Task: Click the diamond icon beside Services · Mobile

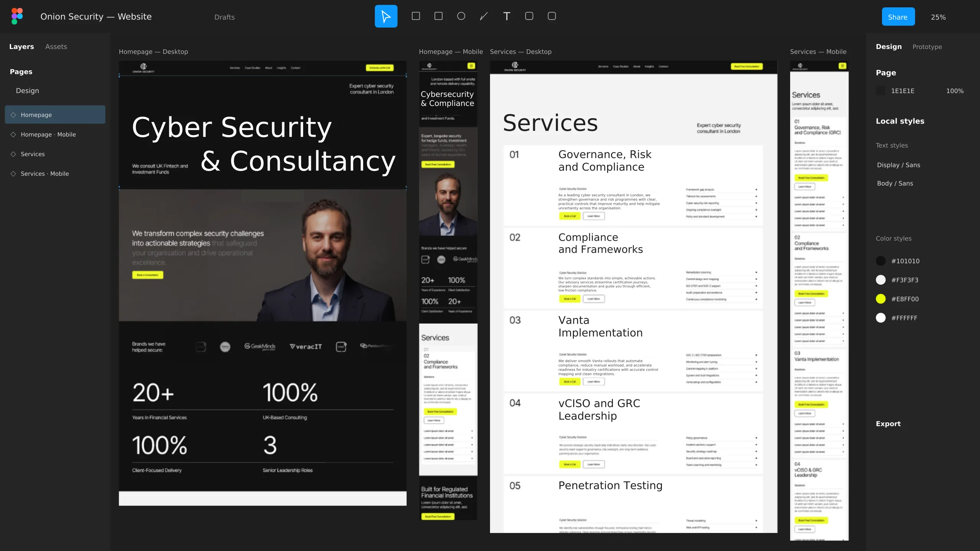Action: [13, 174]
